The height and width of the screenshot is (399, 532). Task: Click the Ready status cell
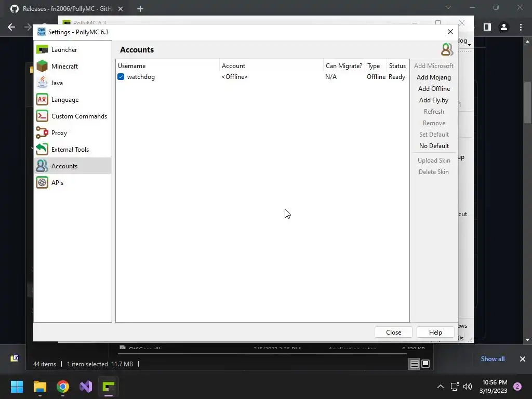point(396,77)
